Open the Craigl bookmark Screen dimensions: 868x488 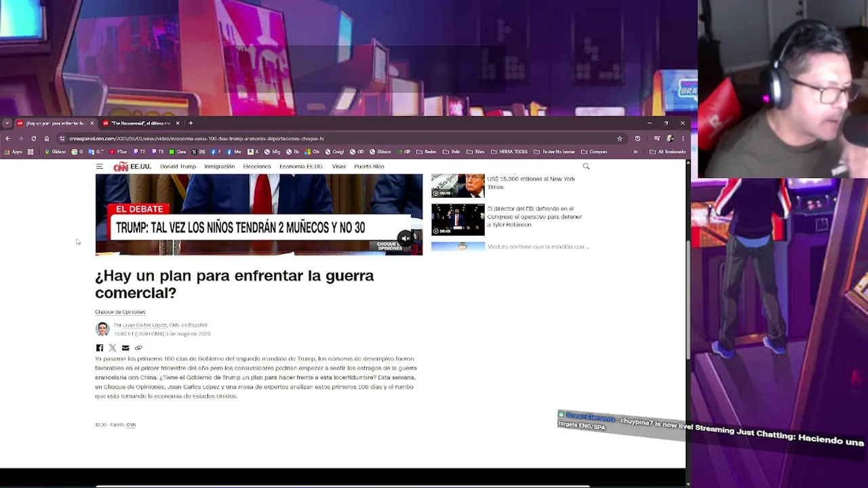334,152
